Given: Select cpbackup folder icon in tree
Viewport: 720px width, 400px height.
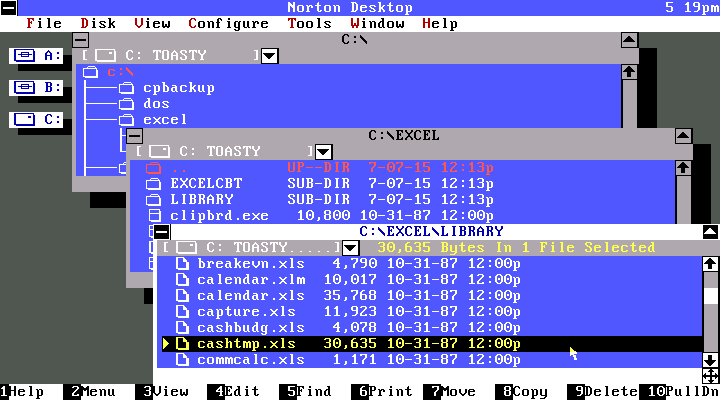Looking at the screenshot, I should click(126, 88).
